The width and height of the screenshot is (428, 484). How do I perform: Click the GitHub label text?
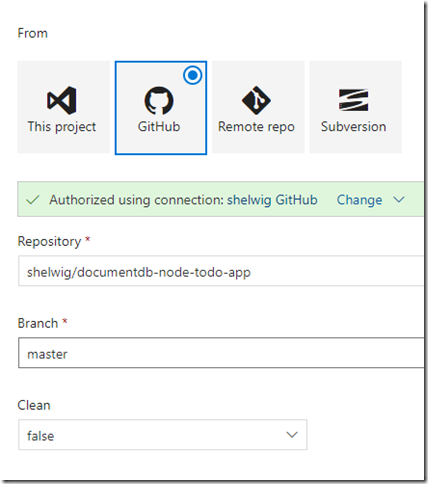point(159,127)
